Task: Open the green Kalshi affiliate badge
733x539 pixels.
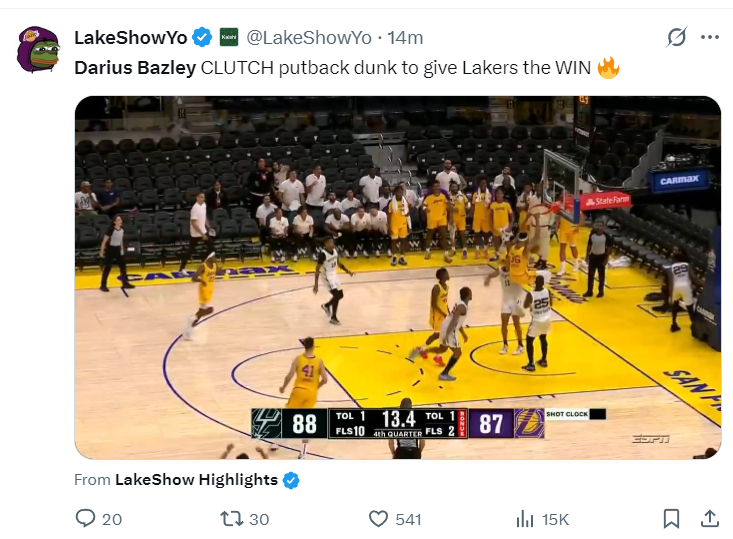Action: pos(229,37)
